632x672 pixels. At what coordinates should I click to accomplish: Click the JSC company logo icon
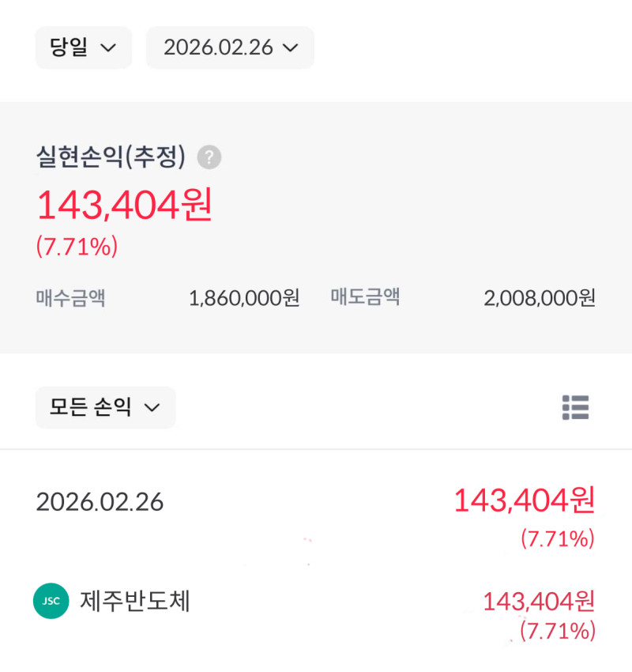51,601
